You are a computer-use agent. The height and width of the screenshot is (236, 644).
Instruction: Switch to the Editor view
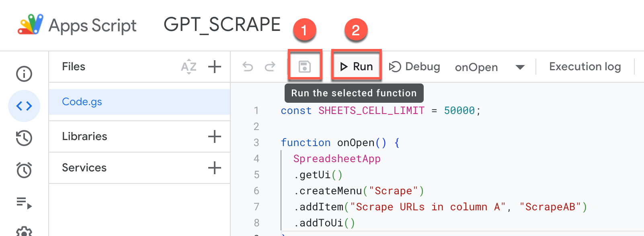point(24,106)
